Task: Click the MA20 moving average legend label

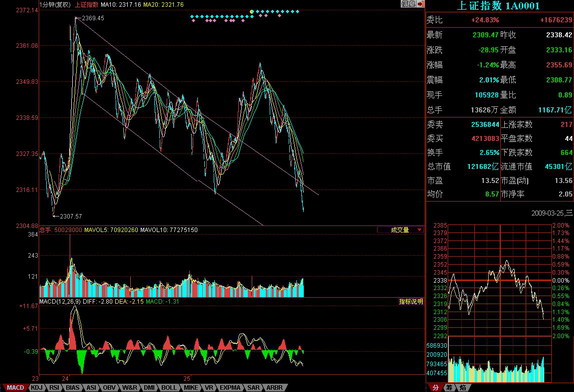Action: (x=163, y=5)
